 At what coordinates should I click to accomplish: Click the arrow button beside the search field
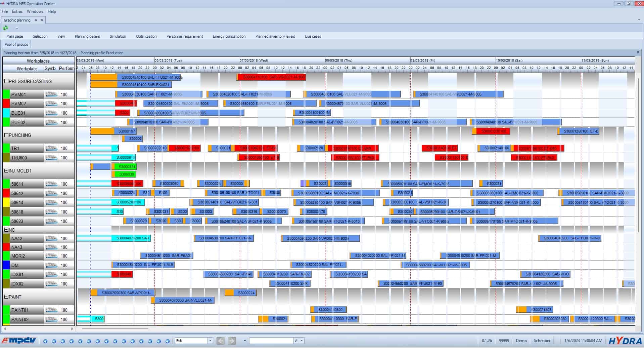tap(297, 340)
